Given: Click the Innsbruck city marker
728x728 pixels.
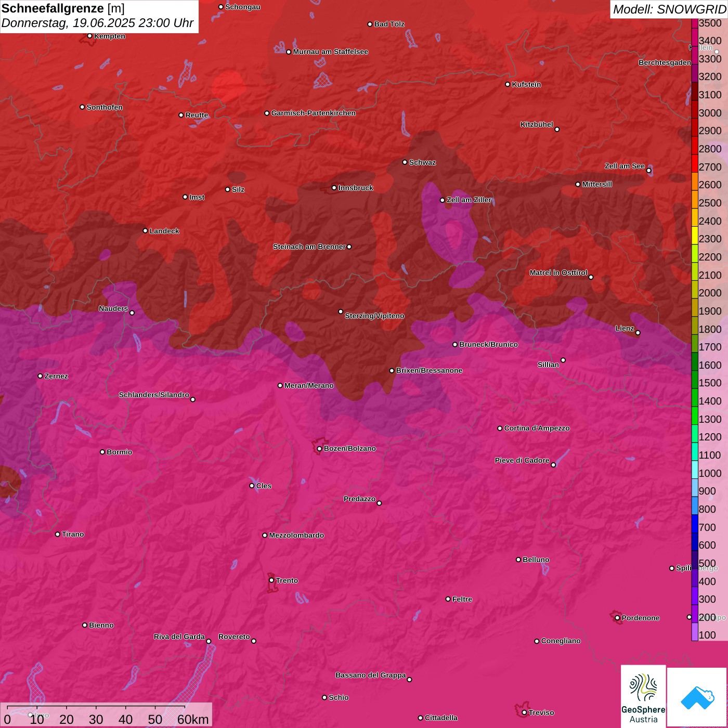Looking at the screenshot, I should [x=334, y=188].
